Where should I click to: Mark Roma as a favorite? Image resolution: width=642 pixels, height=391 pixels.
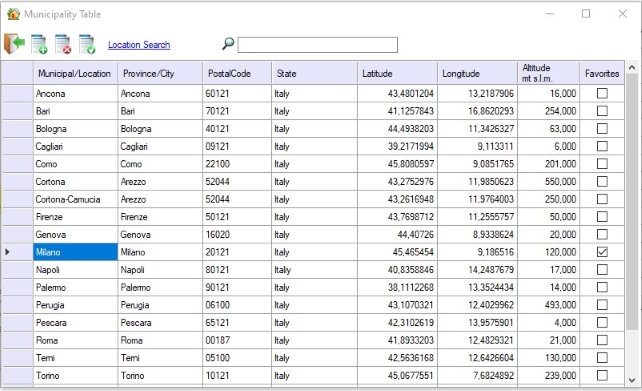pyautogui.click(x=602, y=340)
